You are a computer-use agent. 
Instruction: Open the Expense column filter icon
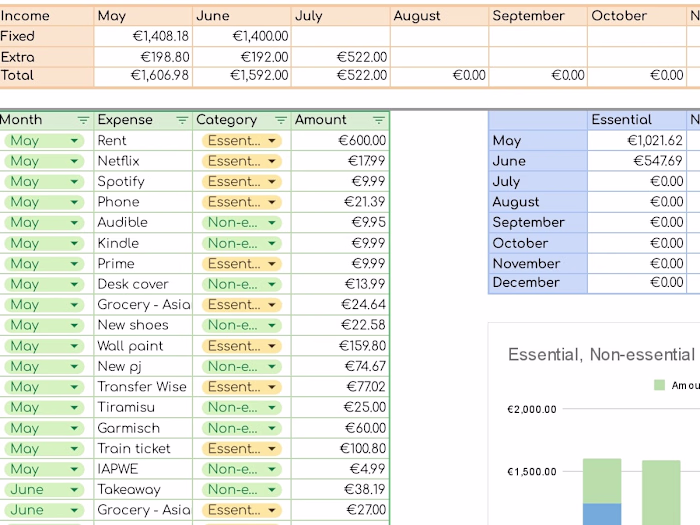click(x=181, y=120)
